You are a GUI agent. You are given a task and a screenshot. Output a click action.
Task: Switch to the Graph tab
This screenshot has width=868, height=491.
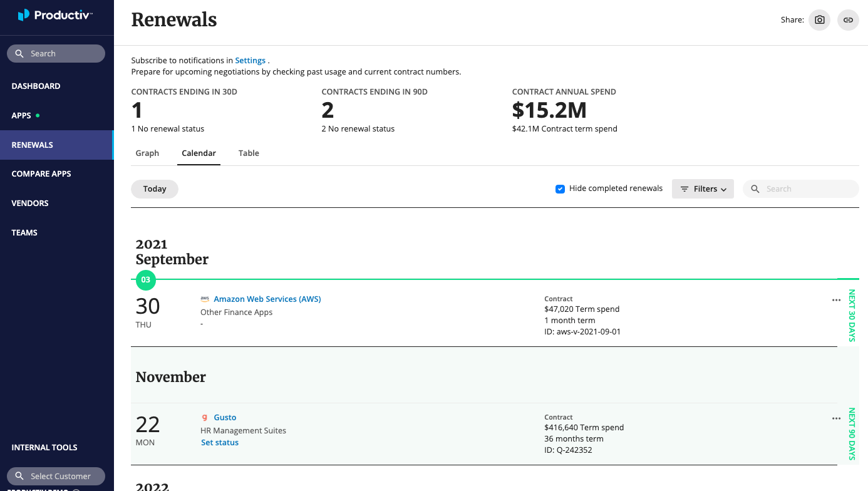pyautogui.click(x=147, y=153)
